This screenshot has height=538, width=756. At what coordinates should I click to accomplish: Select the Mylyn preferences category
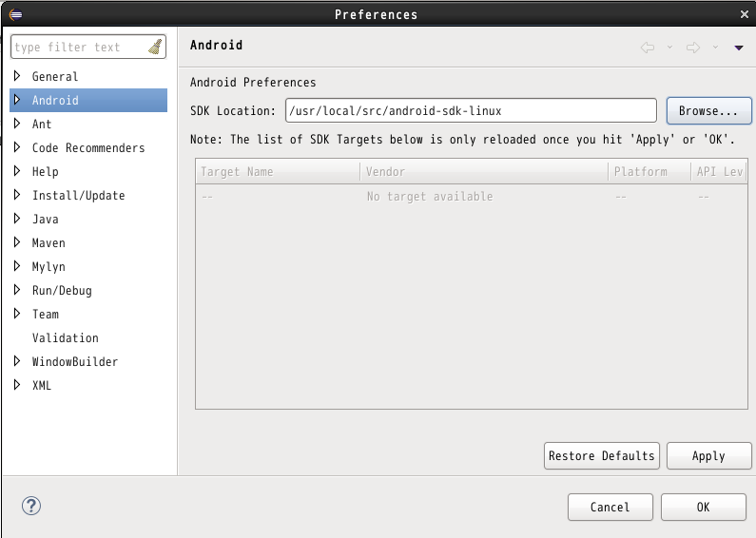[48, 266]
